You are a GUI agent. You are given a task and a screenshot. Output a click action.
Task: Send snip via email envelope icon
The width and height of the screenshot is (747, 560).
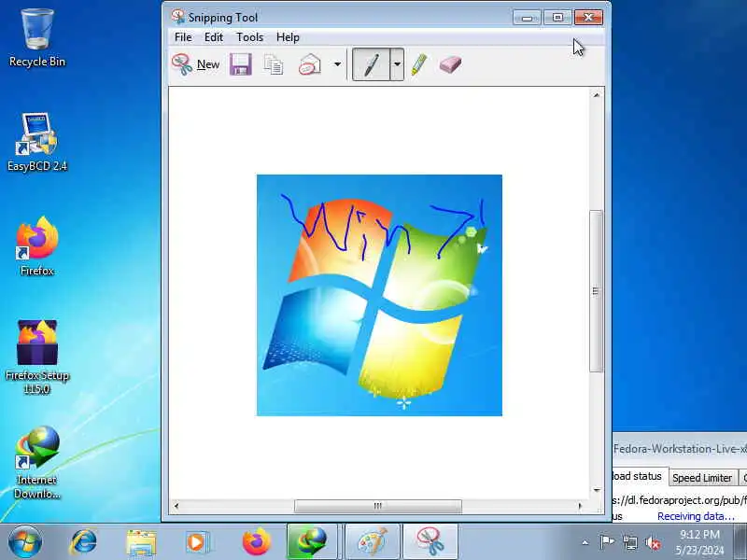pyautogui.click(x=310, y=64)
